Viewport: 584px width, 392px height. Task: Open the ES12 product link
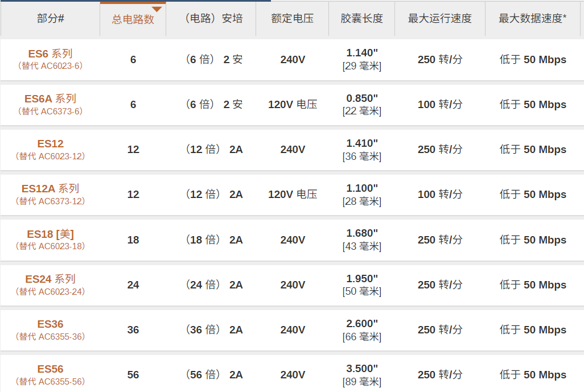pos(50,144)
